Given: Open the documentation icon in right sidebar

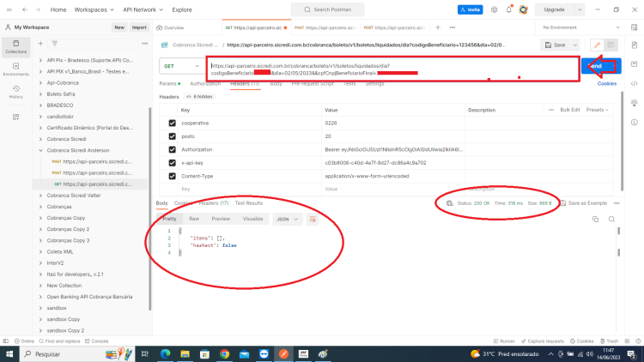Looking at the screenshot, I should [x=635, y=45].
